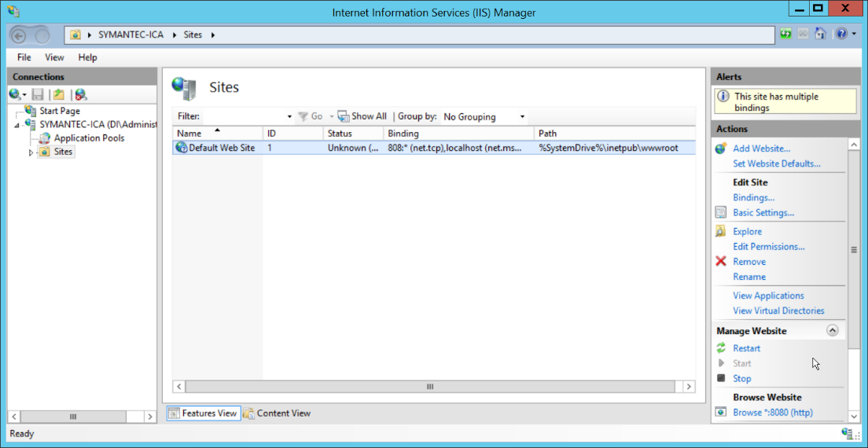Screen dimensions: 868x448
Task: Open the View menu
Action: [x=54, y=57]
